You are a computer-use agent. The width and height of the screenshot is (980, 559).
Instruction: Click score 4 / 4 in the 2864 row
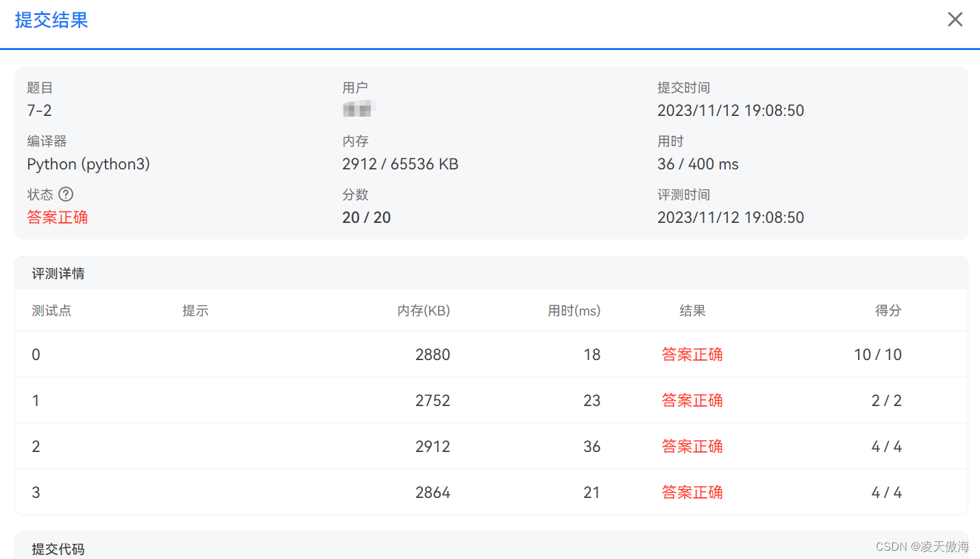click(887, 492)
